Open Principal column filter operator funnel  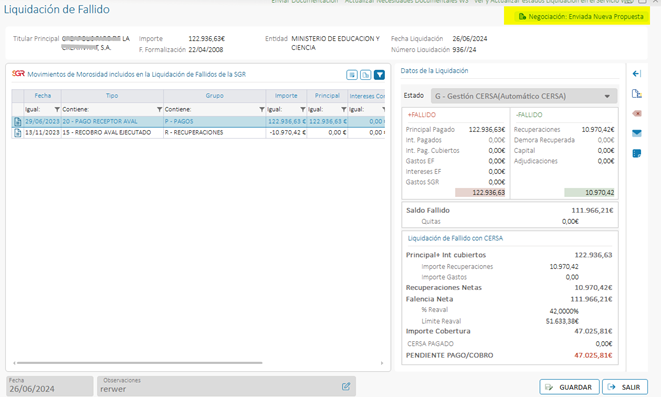pyautogui.click(x=344, y=110)
